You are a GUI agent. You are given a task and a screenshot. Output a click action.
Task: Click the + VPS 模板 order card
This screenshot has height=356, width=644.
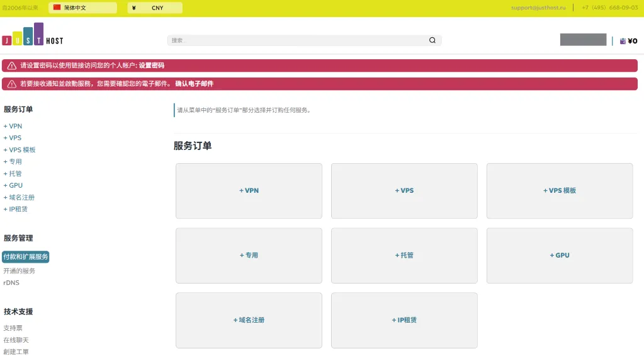tap(560, 191)
